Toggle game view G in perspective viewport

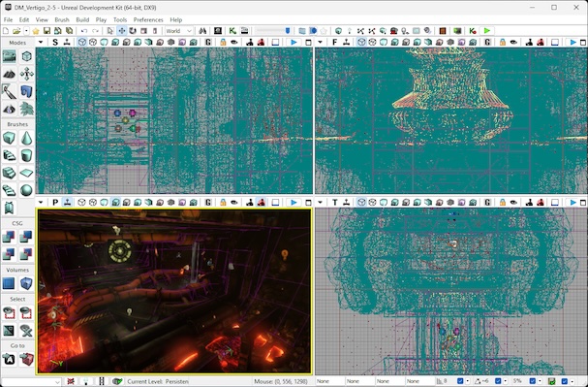point(208,203)
